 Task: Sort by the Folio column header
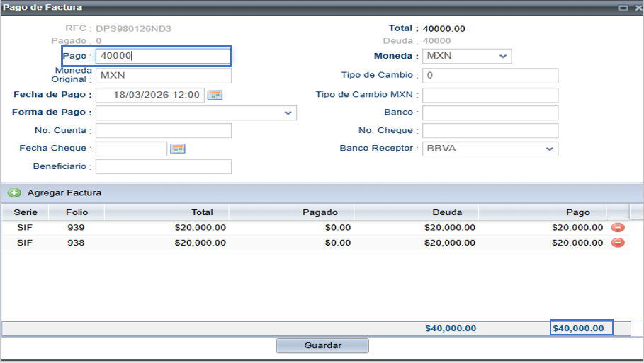(77, 212)
